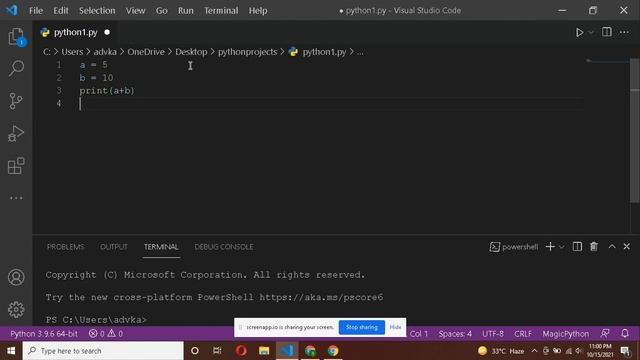Expand the run button dropdown arrow
The width and height of the screenshot is (640, 360).
[x=591, y=33]
